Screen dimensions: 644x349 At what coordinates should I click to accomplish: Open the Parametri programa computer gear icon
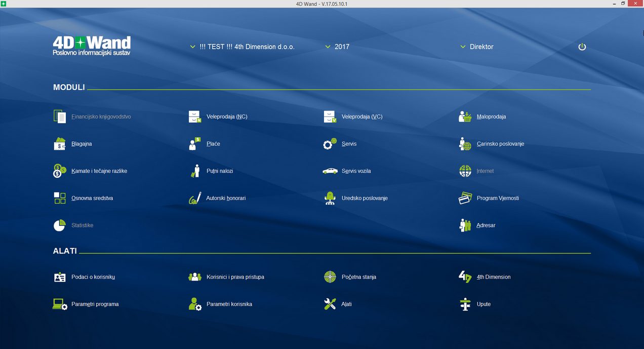click(60, 304)
